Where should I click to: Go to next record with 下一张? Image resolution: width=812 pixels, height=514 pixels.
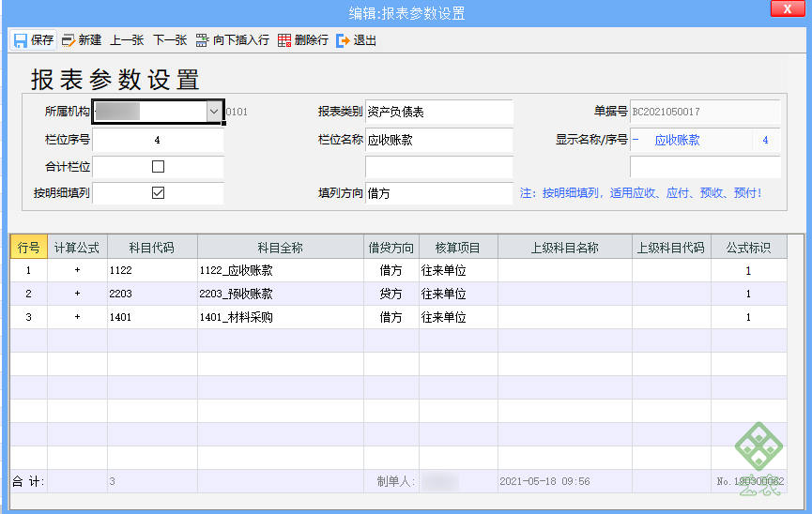click(x=170, y=40)
